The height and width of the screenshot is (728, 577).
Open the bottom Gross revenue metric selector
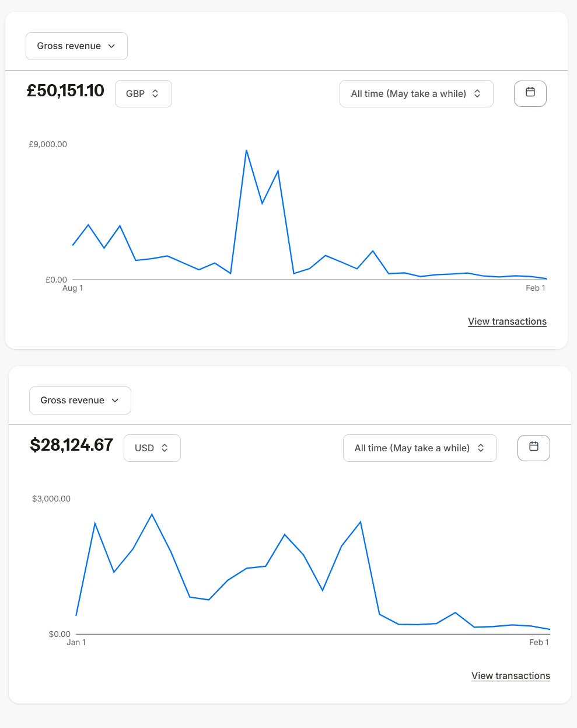click(x=80, y=400)
